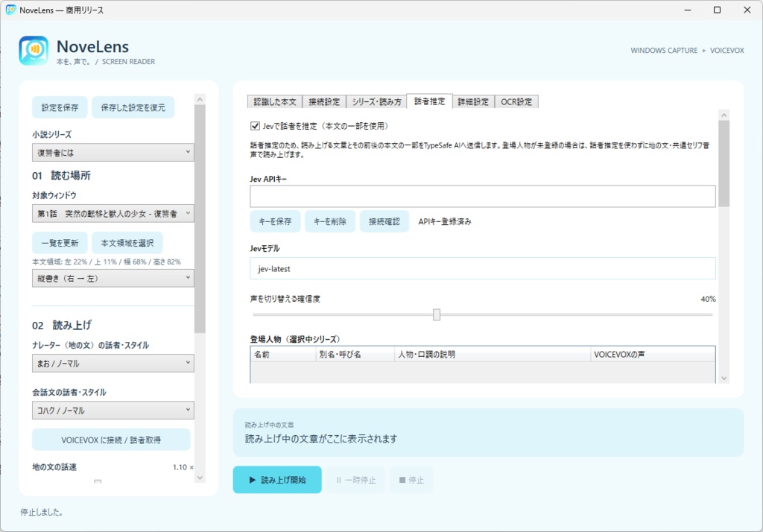Expand the 会話文の話者 dropdown showing コハク / ノーマル
The width and height of the screenshot is (763, 532).
click(113, 411)
